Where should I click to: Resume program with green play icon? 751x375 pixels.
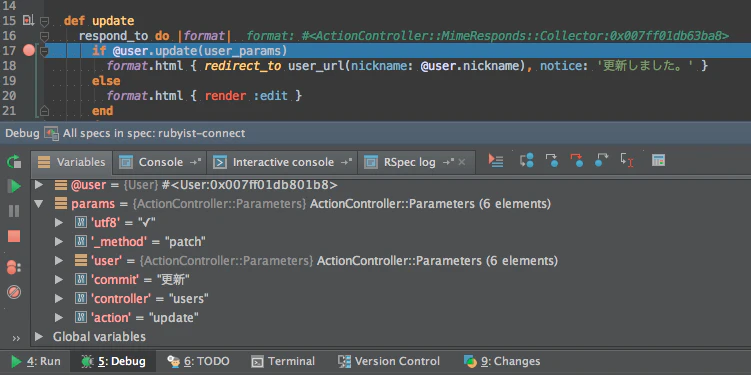14,186
